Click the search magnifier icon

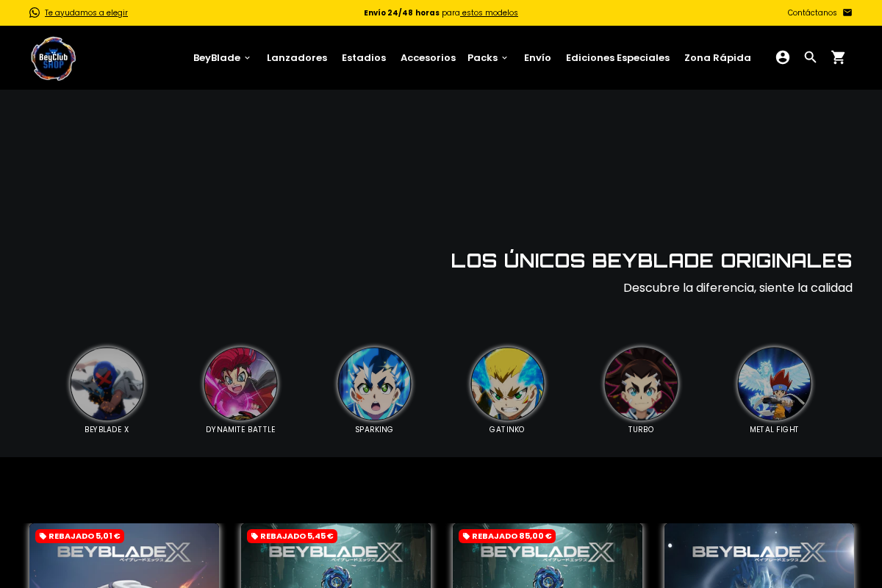810,57
